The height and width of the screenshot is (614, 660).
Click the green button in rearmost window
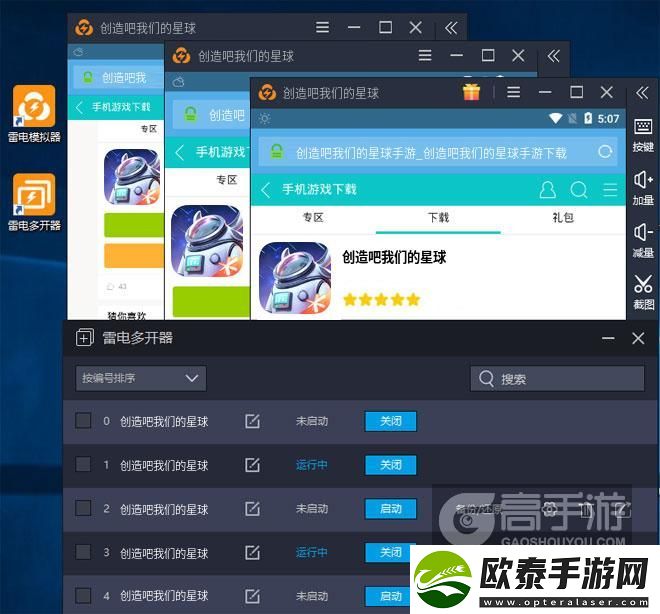point(134,225)
